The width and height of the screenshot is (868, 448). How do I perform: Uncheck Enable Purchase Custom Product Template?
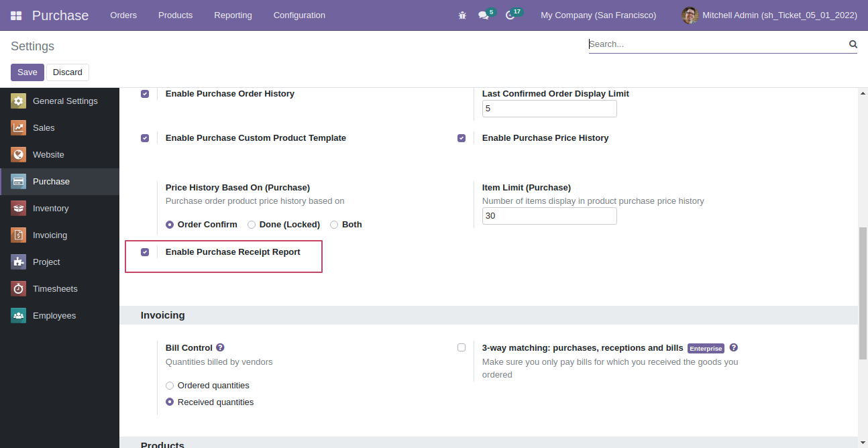[145, 138]
